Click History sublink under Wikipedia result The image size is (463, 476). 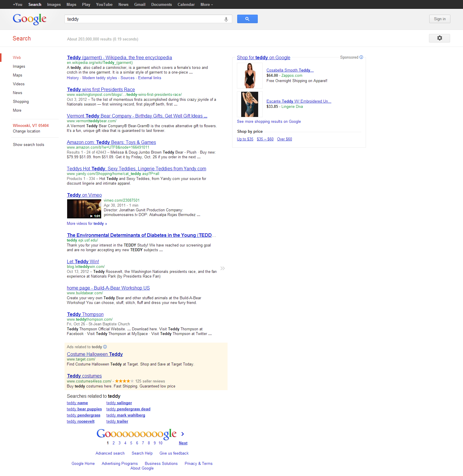(x=73, y=78)
